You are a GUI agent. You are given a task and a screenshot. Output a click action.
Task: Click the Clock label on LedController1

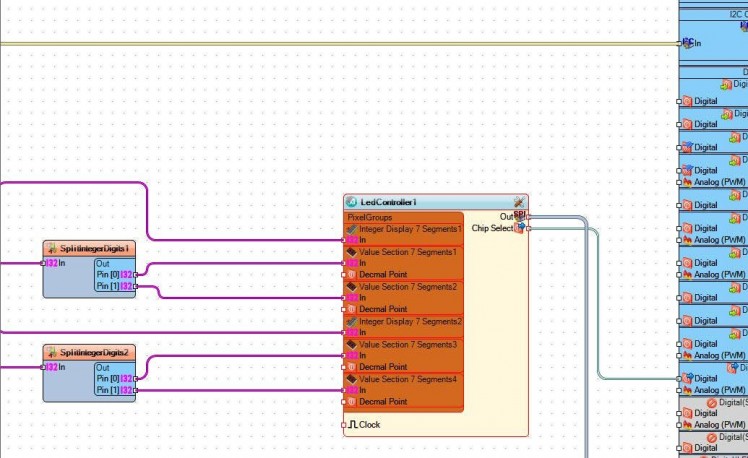click(370, 425)
